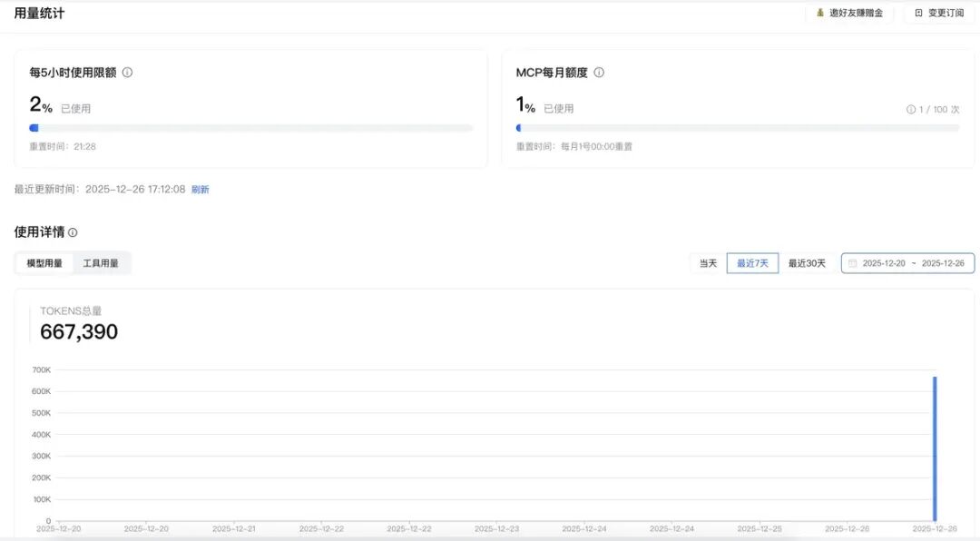Click the info icon next to 使用详情
This screenshot has width=980, height=541.
(x=73, y=231)
